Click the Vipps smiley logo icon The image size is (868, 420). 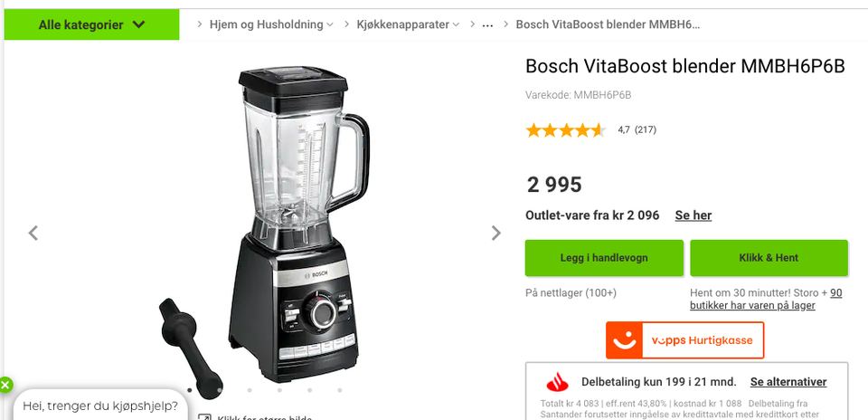coord(624,340)
